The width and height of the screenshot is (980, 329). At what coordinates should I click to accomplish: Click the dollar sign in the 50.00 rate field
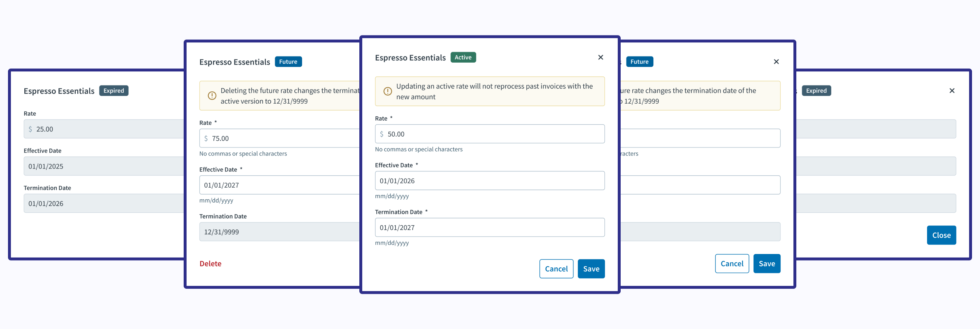(x=381, y=134)
